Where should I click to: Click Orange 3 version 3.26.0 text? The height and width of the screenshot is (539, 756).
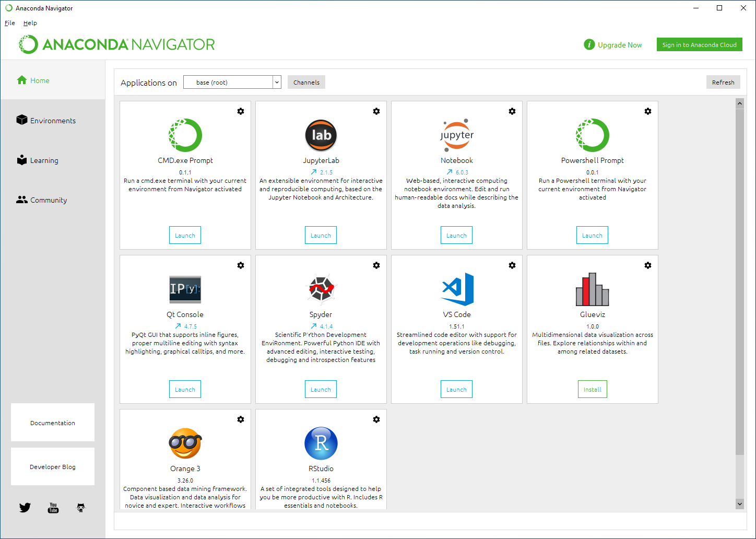(x=185, y=481)
